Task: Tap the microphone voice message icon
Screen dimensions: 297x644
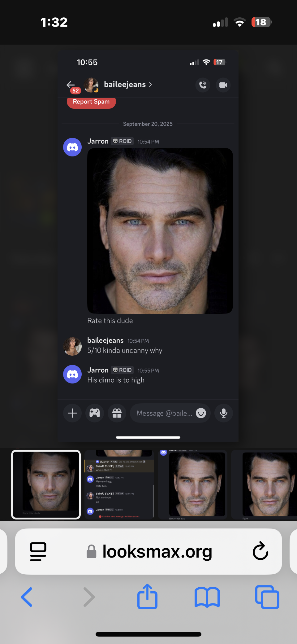Action: tap(224, 413)
